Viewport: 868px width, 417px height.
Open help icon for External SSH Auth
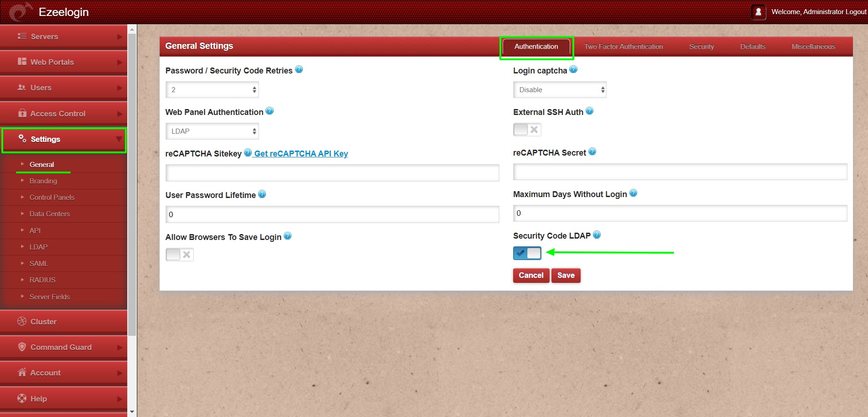coord(589,111)
